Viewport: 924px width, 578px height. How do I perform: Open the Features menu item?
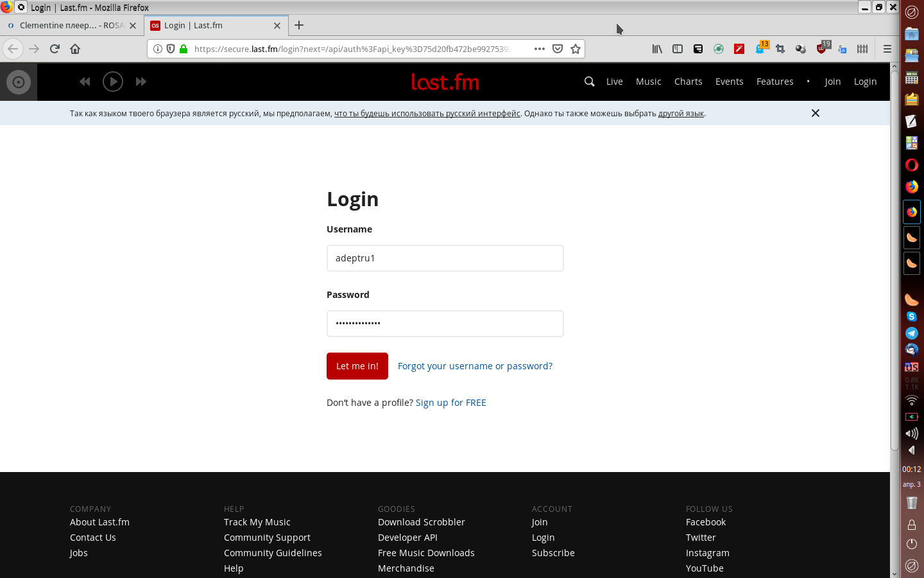tap(775, 82)
